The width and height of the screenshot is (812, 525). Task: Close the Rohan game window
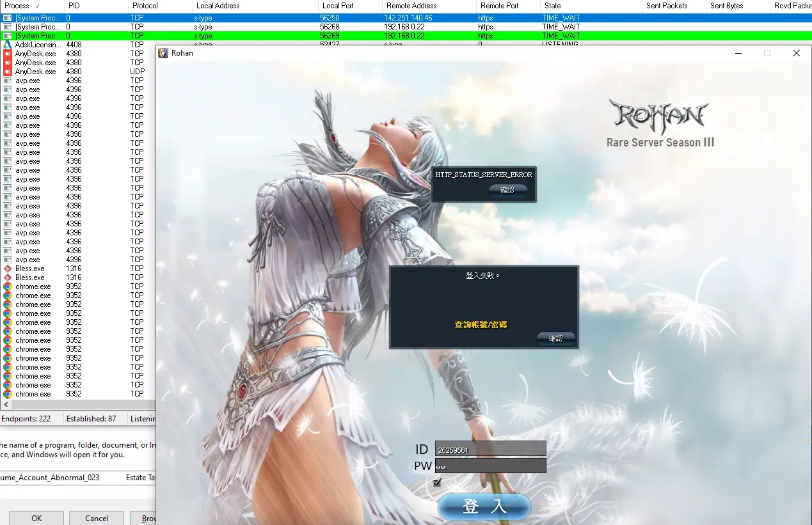[x=796, y=53]
